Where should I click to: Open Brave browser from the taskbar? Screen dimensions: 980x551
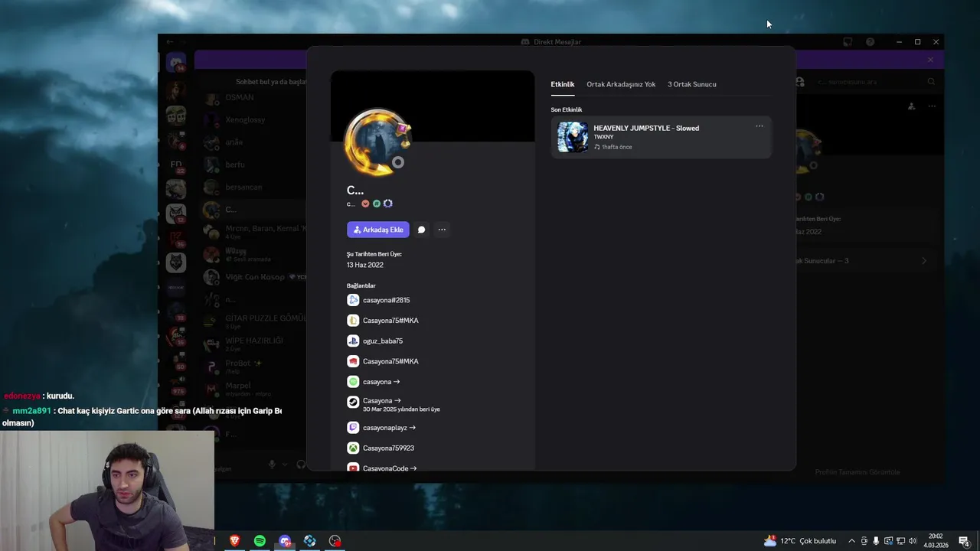click(x=234, y=541)
